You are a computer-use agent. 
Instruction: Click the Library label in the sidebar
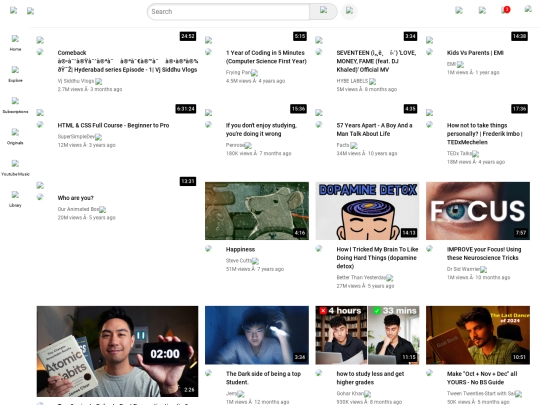(15, 205)
